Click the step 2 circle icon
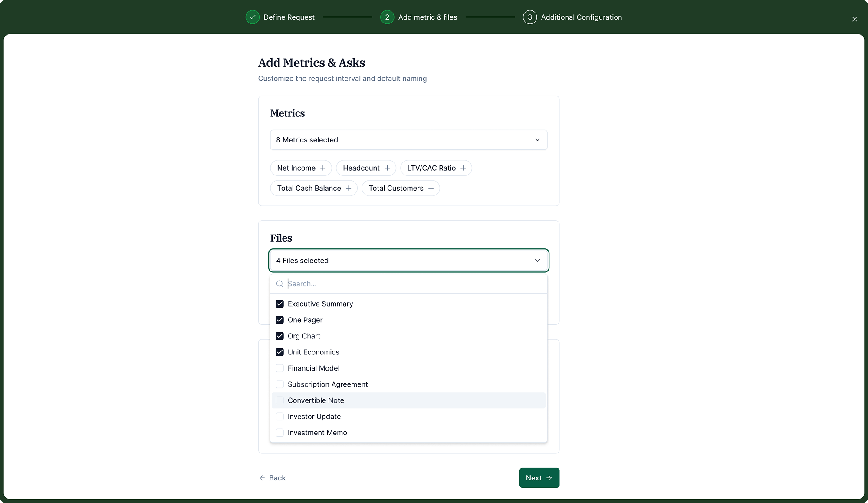The width and height of the screenshot is (868, 503). (x=387, y=17)
